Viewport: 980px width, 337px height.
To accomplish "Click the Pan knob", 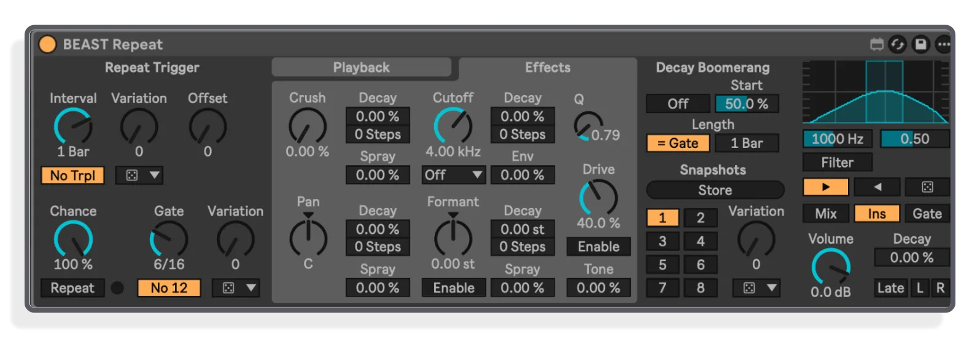I will [308, 237].
